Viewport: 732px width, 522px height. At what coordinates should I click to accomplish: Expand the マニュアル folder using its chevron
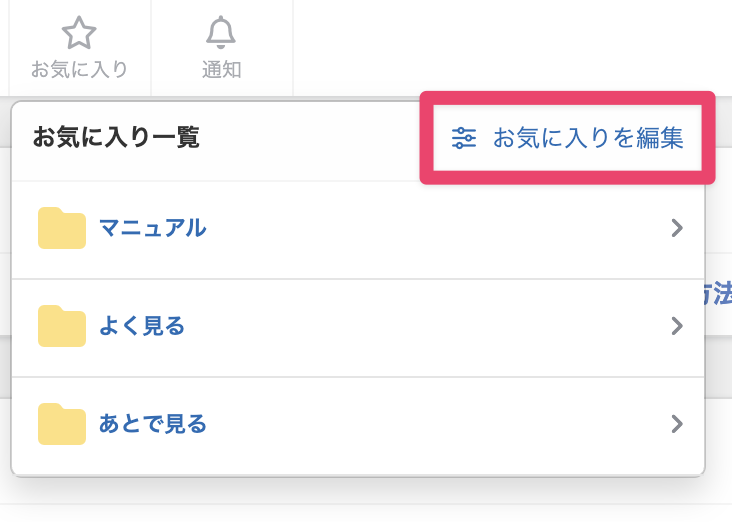coord(677,228)
